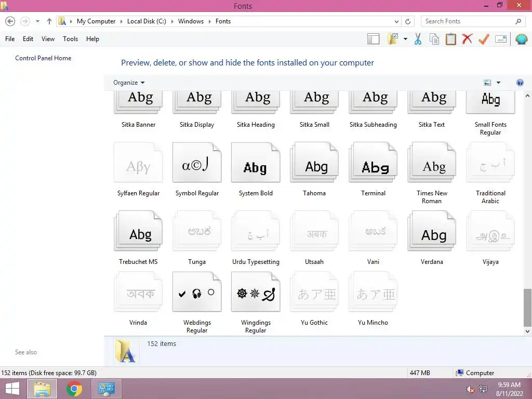Click the scroll up arrow

(527, 96)
